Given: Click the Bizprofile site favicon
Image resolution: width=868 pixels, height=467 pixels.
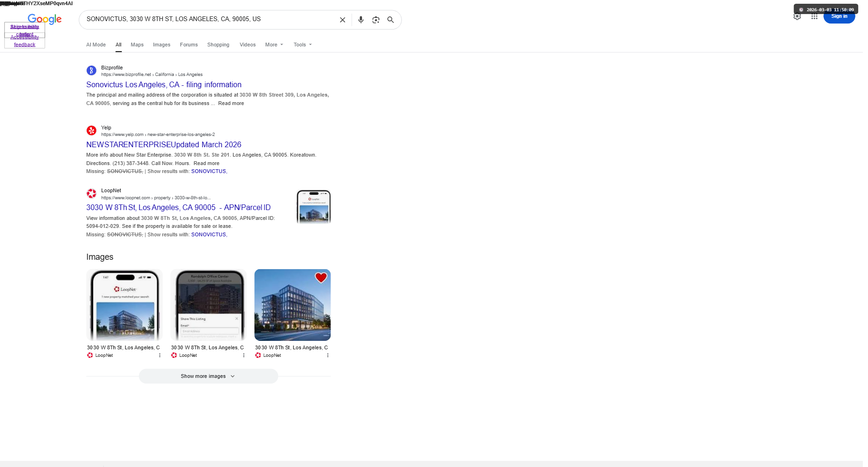Looking at the screenshot, I should pos(91,71).
